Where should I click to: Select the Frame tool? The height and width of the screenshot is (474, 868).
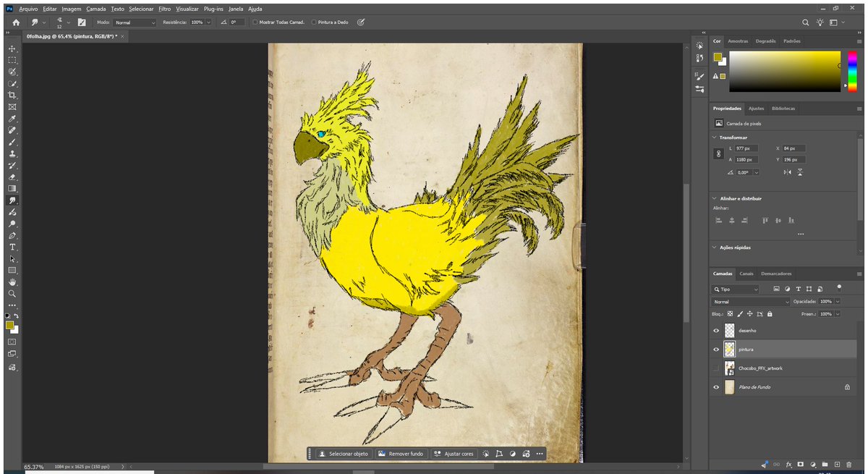(12, 106)
